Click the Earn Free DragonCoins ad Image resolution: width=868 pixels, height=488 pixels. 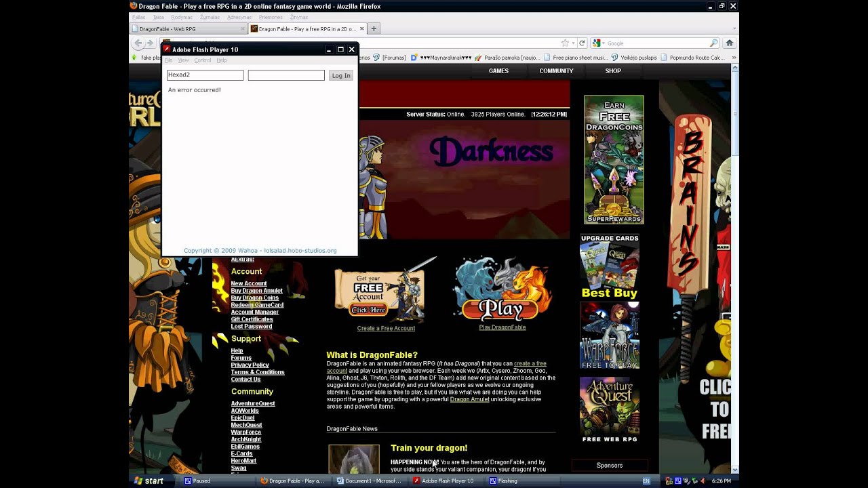(614, 159)
